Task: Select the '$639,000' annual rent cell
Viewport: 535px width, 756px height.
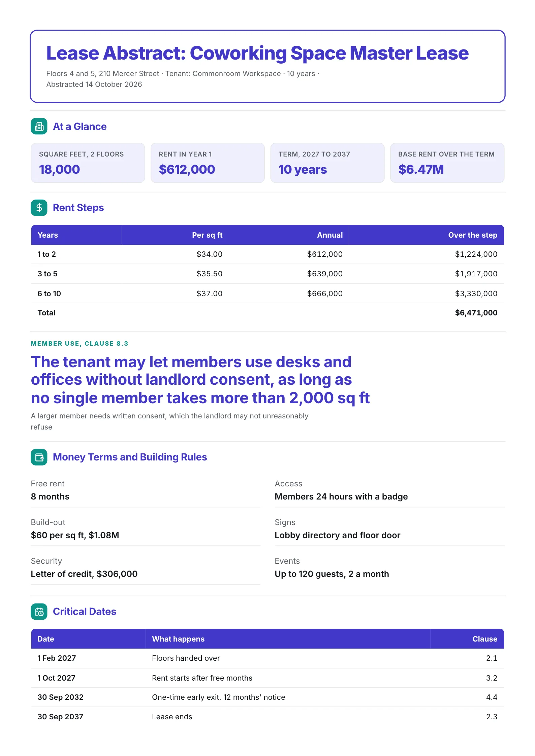Action: [x=325, y=274]
